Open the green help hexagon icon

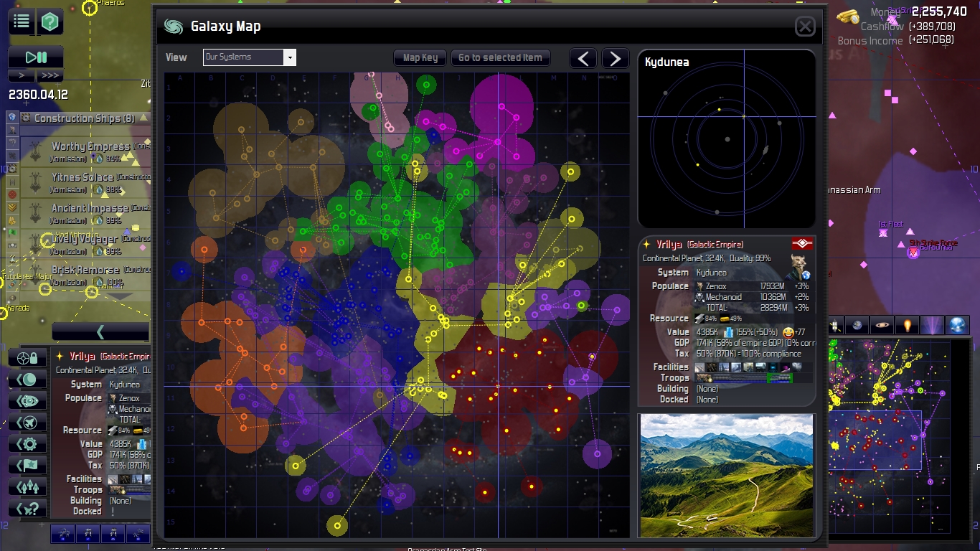point(50,22)
